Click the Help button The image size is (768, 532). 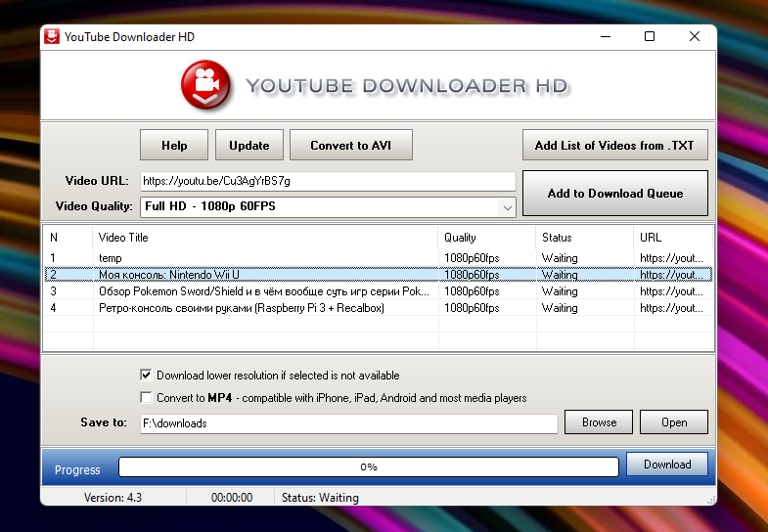pyautogui.click(x=174, y=146)
